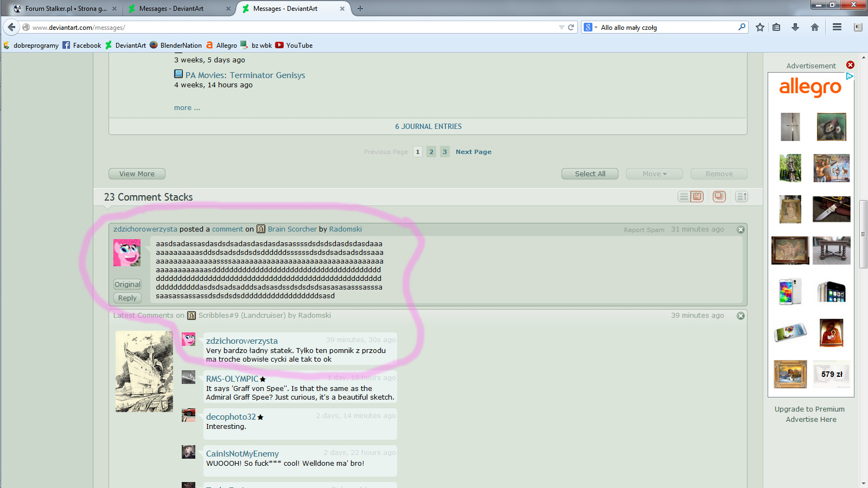Expand the address bar history dropdown
The image size is (868, 488).
(x=561, y=27)
